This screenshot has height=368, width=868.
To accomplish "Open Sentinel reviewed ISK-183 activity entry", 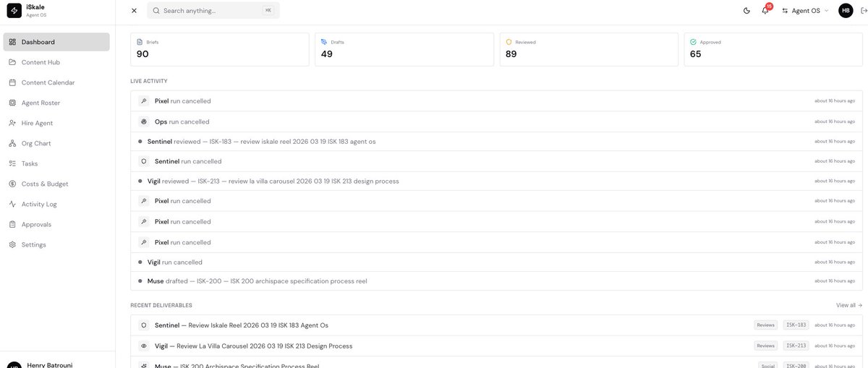I will point(496,141).
